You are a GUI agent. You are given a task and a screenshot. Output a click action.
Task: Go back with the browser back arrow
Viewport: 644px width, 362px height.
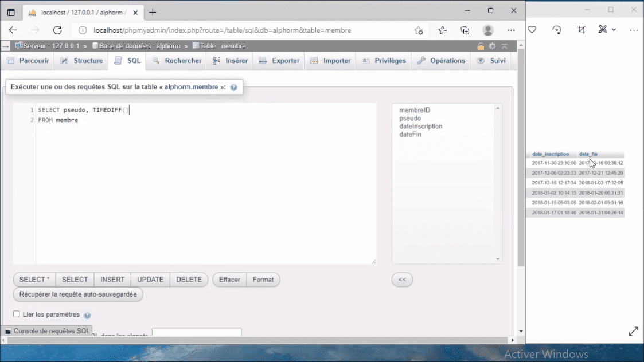(13, 30)
